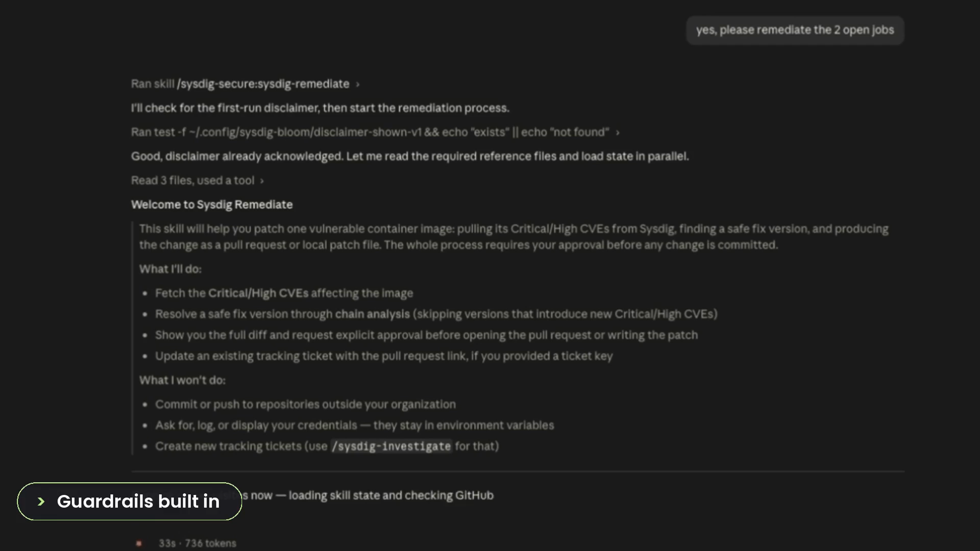
Task: Click the 'Welcome to Sysdig Remediate' heading
Action: point(212,205)
